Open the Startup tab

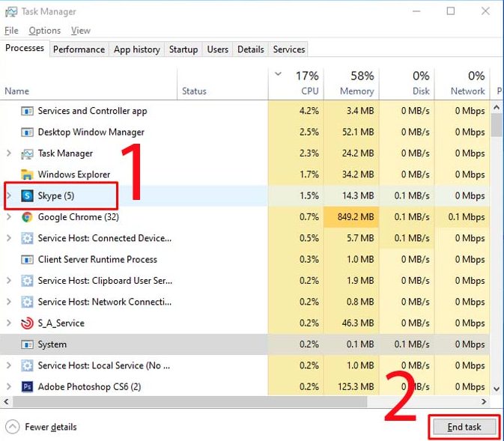183,49
